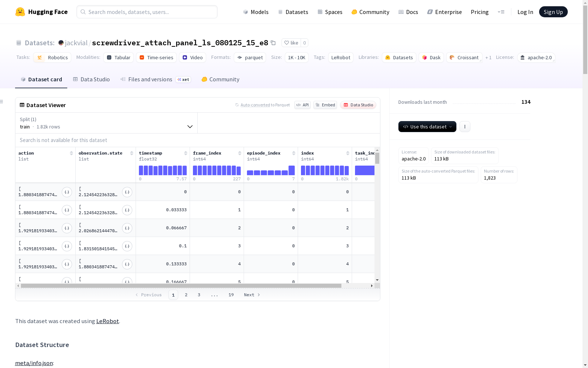Expand the Use this dataset dropdown
588x368 pixels.
[x=427, y=127]
